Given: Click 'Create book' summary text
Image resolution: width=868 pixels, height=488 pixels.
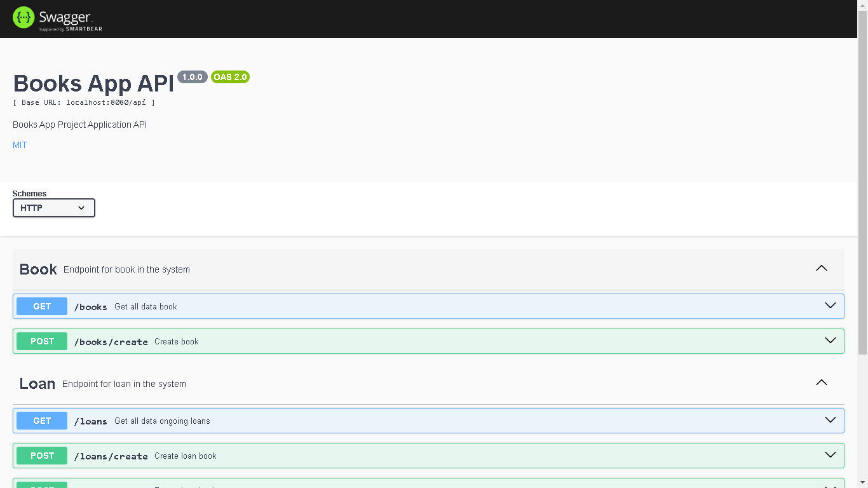Looking at the screenshot, I should click(177, 341).
